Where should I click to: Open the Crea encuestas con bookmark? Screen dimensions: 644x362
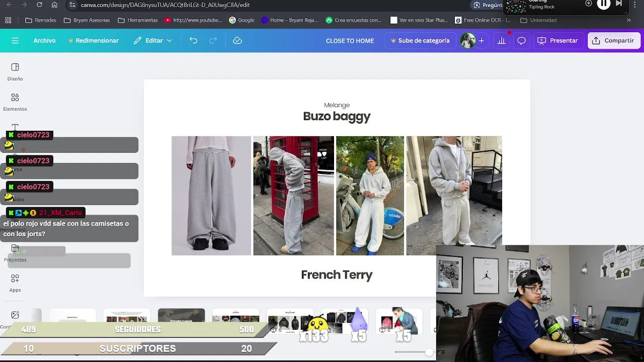pyautogui.click(x=353, y=20)
